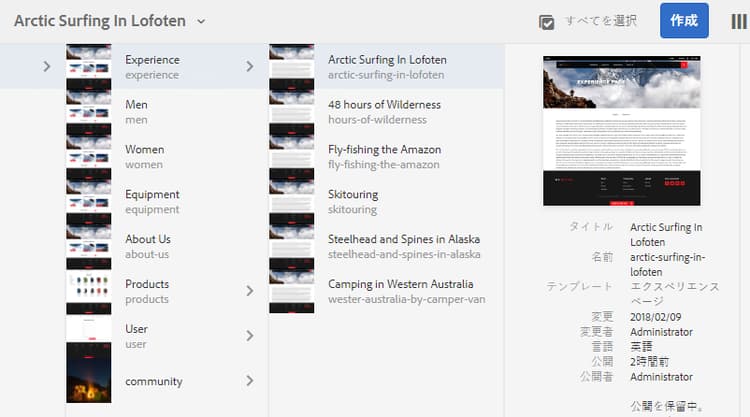Click the large page preview image

621,131
